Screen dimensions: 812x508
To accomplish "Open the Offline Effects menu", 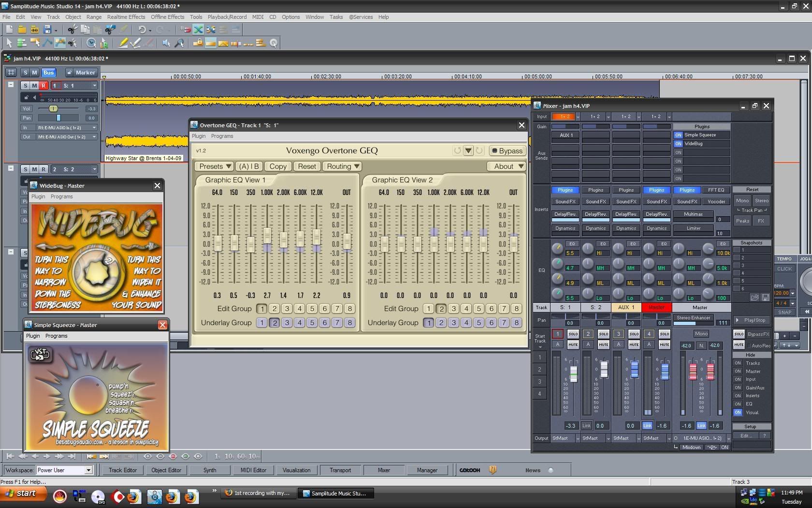I will 167,17.
